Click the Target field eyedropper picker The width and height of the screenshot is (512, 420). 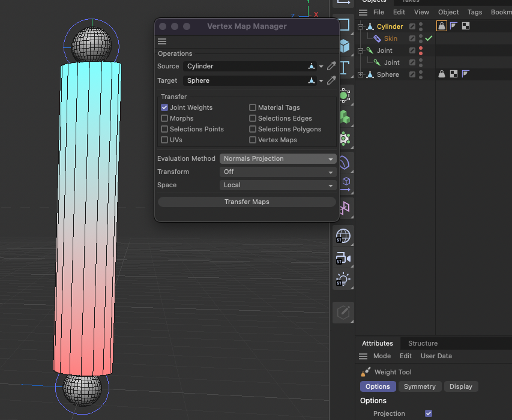[x=331, y=80]
